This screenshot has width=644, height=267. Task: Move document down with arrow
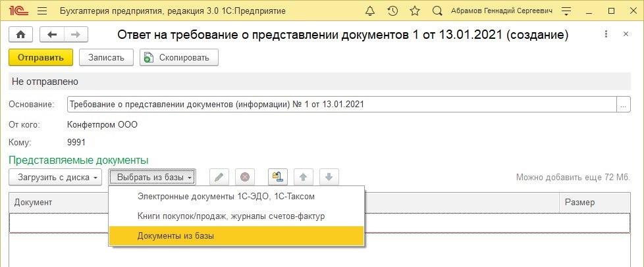[x=329, y=177]
